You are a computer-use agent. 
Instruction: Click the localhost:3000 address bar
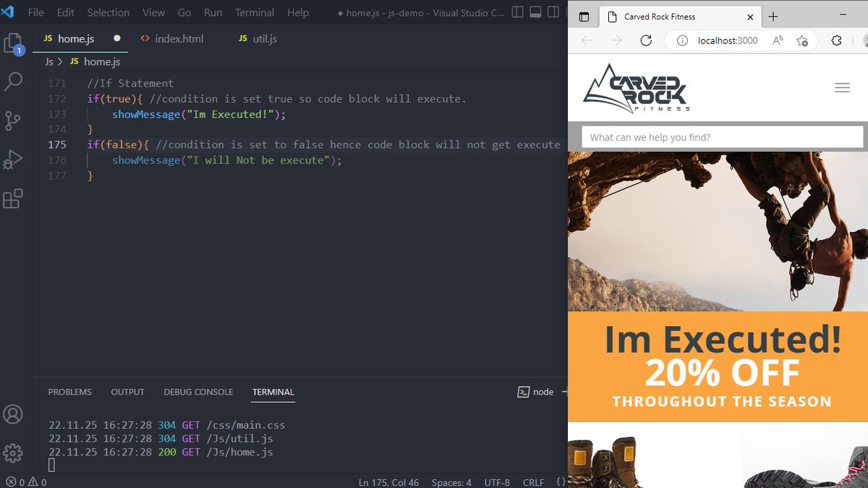point(728,40)
